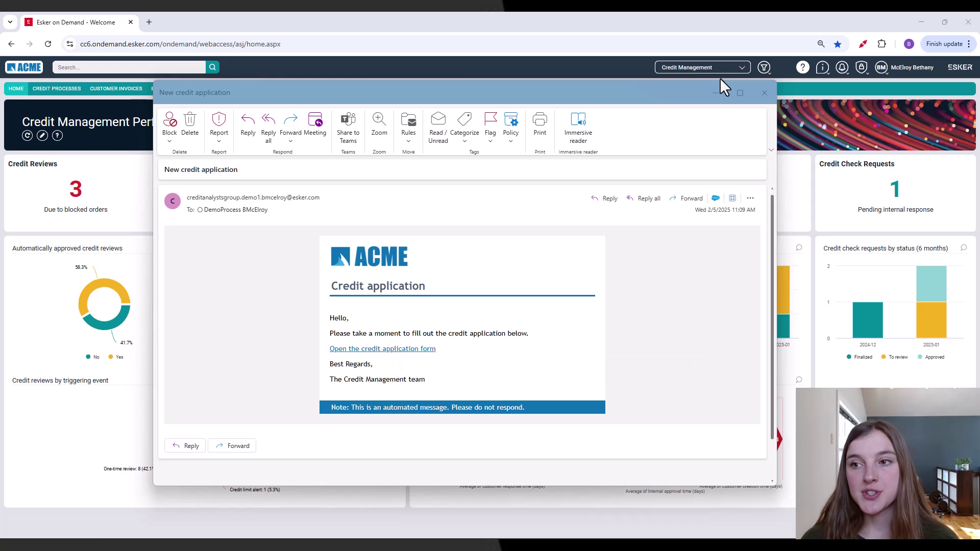Delete the credit application email
The height and width of the screenshot is (551, 980).
pos(189,125)
